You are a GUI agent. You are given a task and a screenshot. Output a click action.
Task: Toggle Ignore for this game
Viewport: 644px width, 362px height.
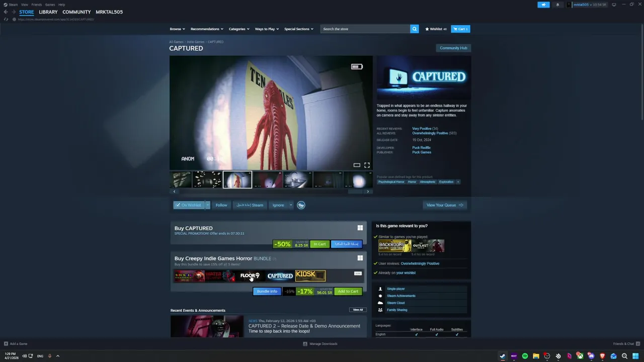(278, 205)
